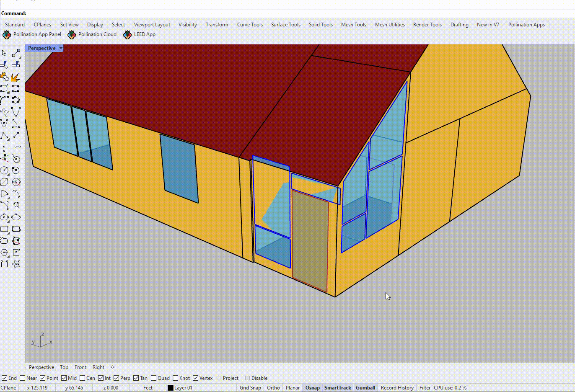Open the Layer 01 layer selector
The height and width of the screenshot is (392, 575).
click(183, 388)
